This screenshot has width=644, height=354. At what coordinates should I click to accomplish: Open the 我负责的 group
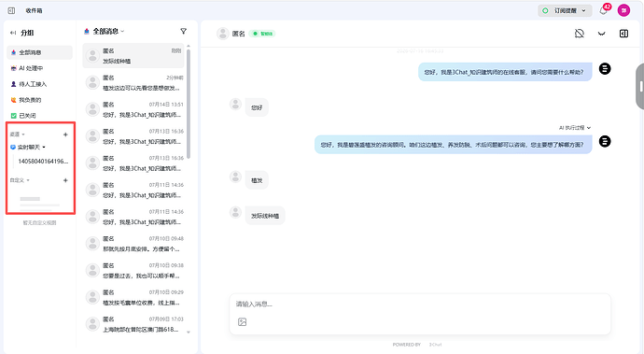[39, 100]
